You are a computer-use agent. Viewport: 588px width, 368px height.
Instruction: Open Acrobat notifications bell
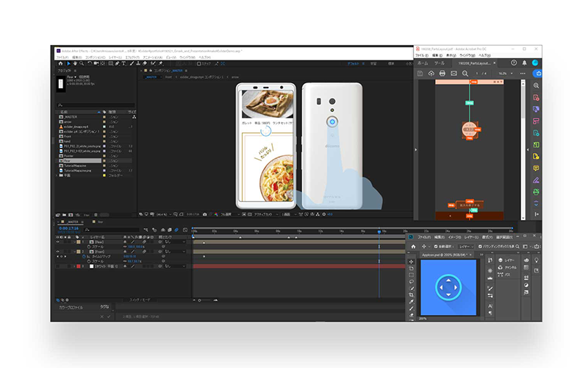[x=524, y=63]
